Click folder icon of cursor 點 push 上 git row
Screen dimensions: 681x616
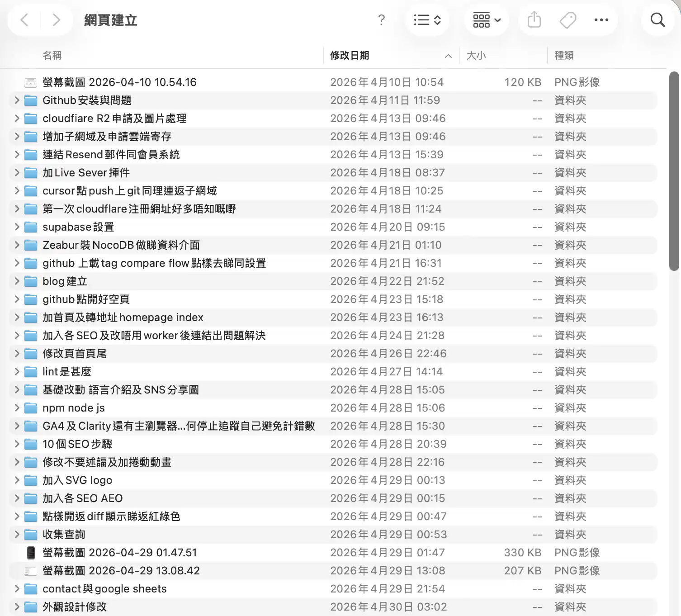pyautogui.click(x=31, y=191)
